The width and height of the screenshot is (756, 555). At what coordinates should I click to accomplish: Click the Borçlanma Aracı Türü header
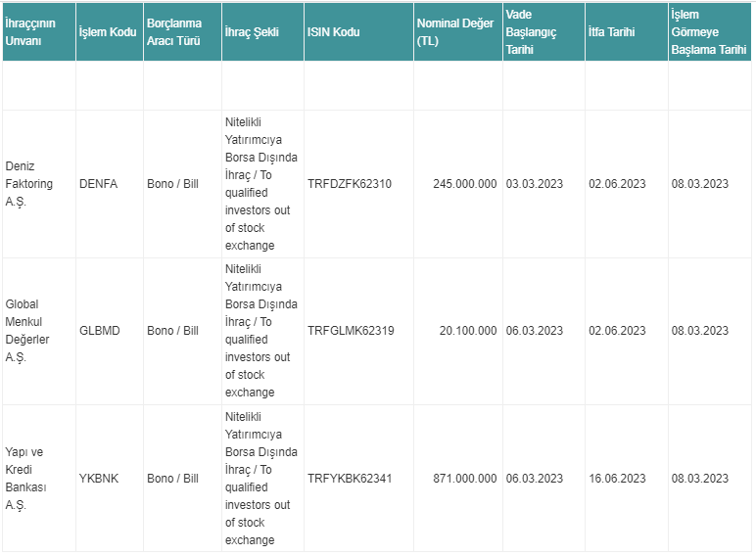[182, 31]
